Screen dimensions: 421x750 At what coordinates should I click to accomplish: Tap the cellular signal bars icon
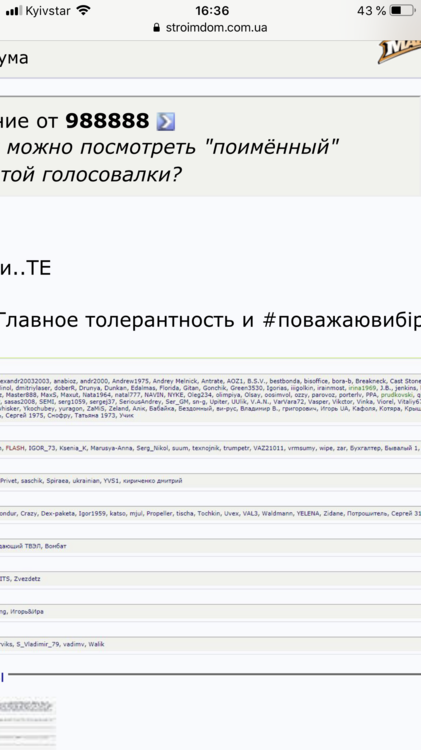coord(14,11)
